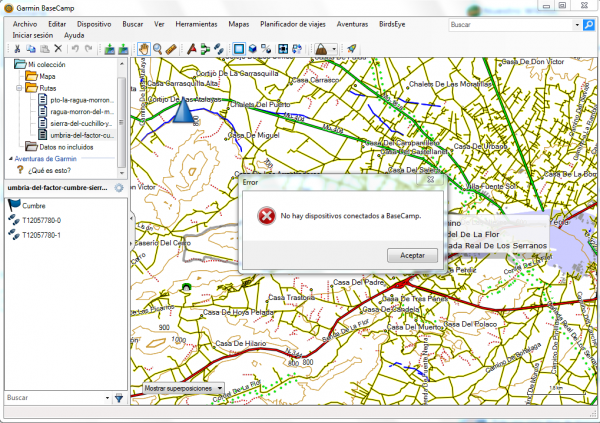Open the Ver menu
The width and height of the screenshot is (600, 423).
(x=159, y=24)
